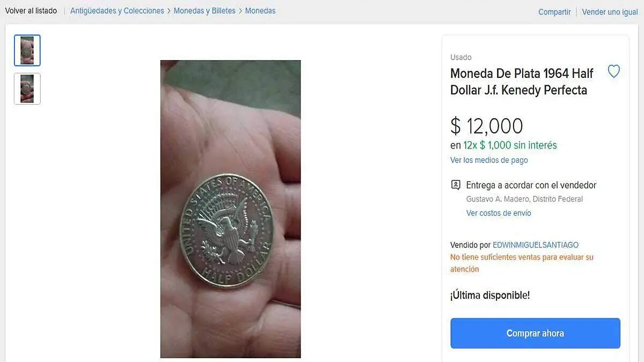Image resolution: width=644 pixels, height=362 pixels.
Task: Click the delivery pickup person icon
Action: [x=456, y=185]
